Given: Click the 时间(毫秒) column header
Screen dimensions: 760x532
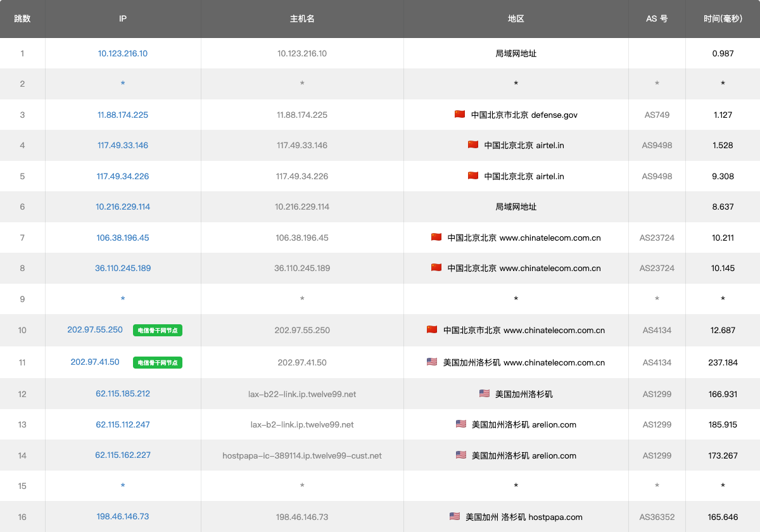Looking at the screenshot, I should coord(723,19).
